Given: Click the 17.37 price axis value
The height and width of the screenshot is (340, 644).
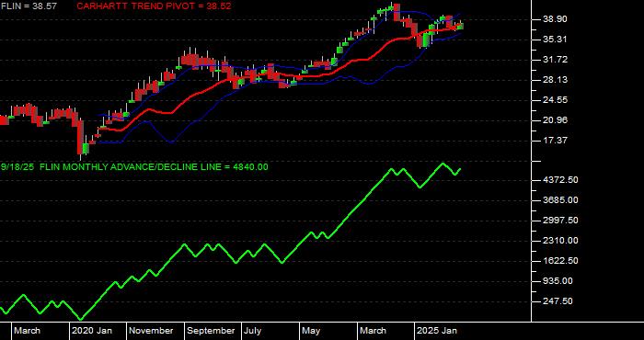Looking at the screenshot, I should click(556, 141).
